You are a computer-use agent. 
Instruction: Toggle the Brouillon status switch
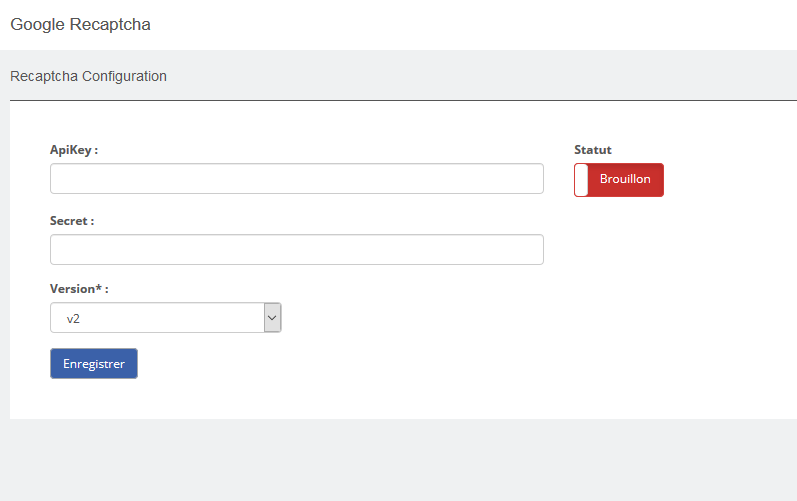619,180
